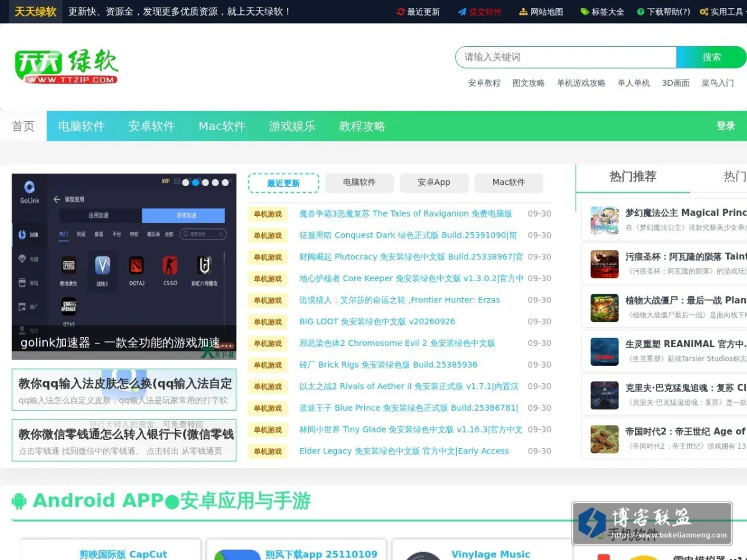Screen dimensions: 747x560
Task: Open 魔兽争霸3恶魔复苏 download link
Action: coord(406,213)
